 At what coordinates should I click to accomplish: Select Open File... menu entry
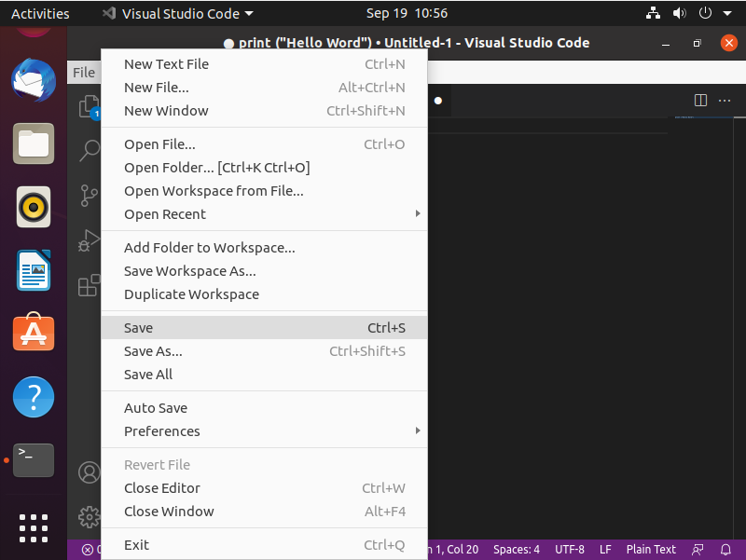click(x=264, y=144)
